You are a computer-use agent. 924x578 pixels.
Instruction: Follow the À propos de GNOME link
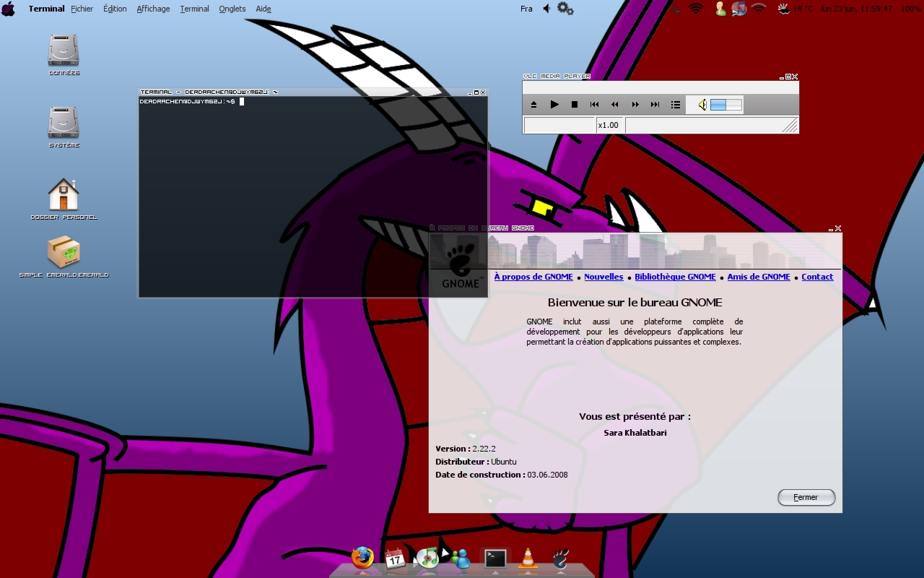tap(533, 277)
